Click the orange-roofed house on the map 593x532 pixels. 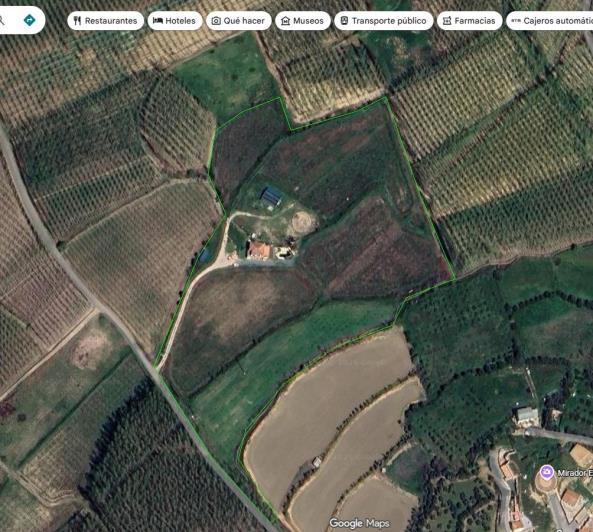click(x=259, y=250)
